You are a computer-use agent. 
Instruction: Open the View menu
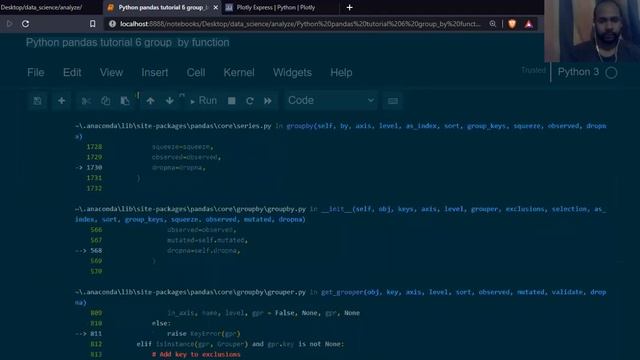tap(111, 72)
